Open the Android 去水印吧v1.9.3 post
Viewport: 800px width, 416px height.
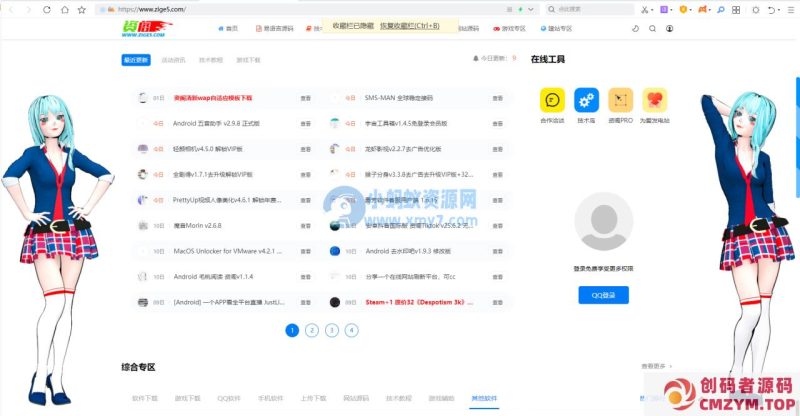click(x=408, y=251)
